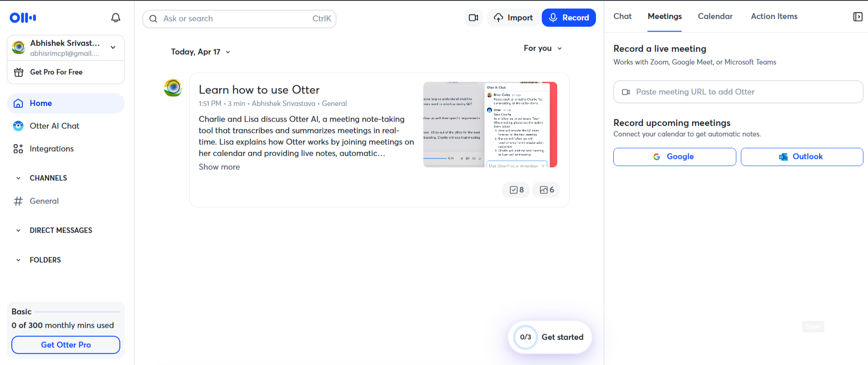
Task: Click the action items count 8 badge
Action: point(516,190)
